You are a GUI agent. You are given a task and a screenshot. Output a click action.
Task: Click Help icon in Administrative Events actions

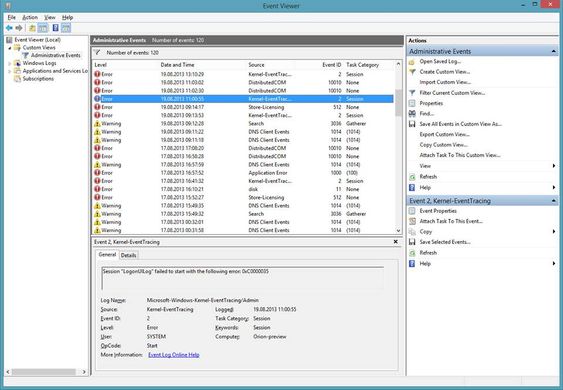412,187
